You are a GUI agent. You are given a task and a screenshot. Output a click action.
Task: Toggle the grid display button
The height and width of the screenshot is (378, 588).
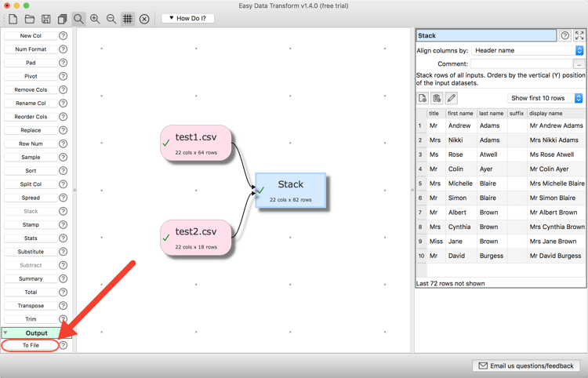pyautogui.click(x=128, y=19)
